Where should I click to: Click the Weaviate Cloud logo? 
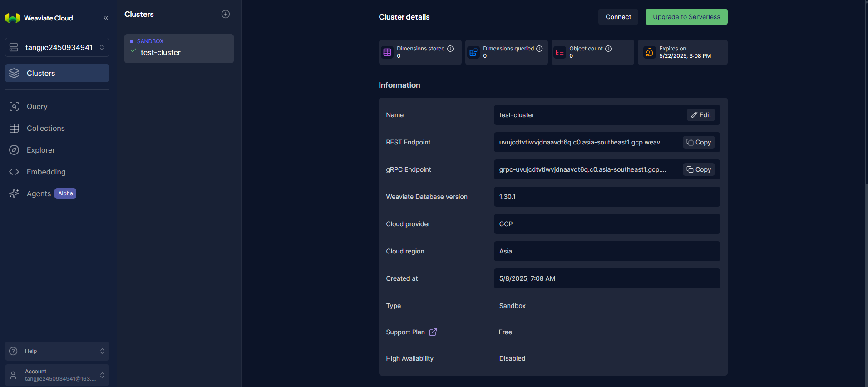39,18
